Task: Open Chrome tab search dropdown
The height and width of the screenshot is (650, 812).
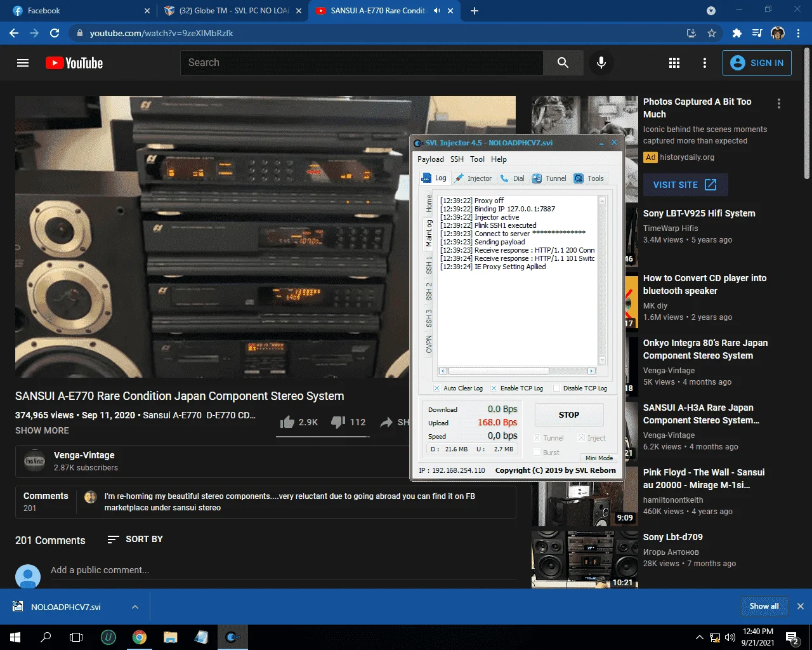Action: (711, 11)
